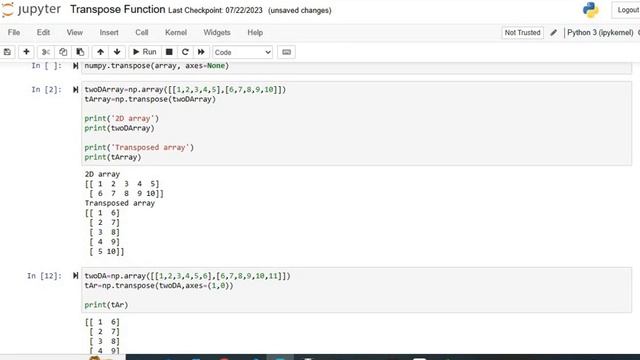Click the print(tAr) line
Image resolution: width=640 pixels, height=360 pixels.
pyautogui.click(x=106, y=305)
